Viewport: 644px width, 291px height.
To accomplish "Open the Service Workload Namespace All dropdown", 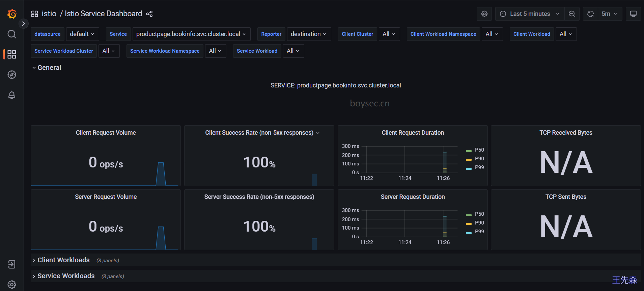I will (x=216, y=51).
